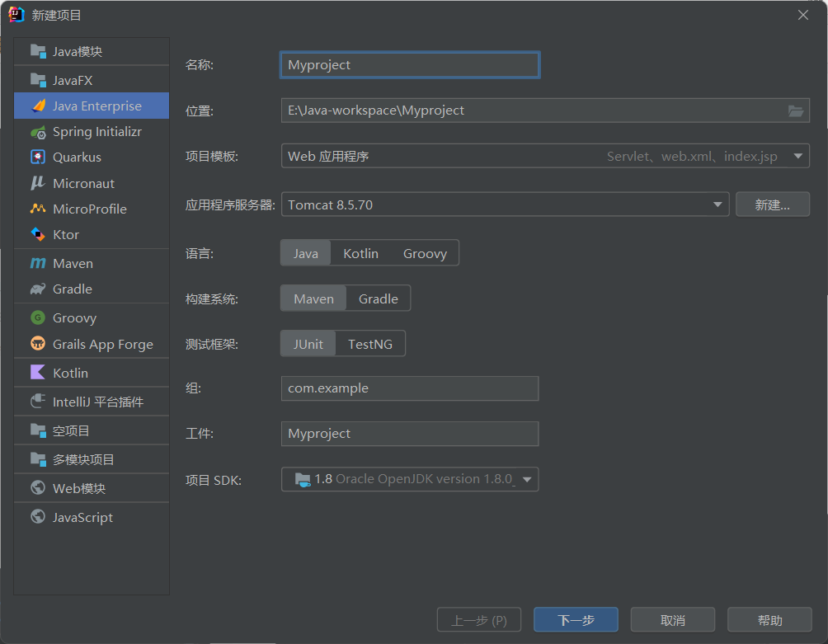The image size is (828, 644).
Task: Expand the Tomcat 8.5.70 server dropdown
Action: (717, 204)
